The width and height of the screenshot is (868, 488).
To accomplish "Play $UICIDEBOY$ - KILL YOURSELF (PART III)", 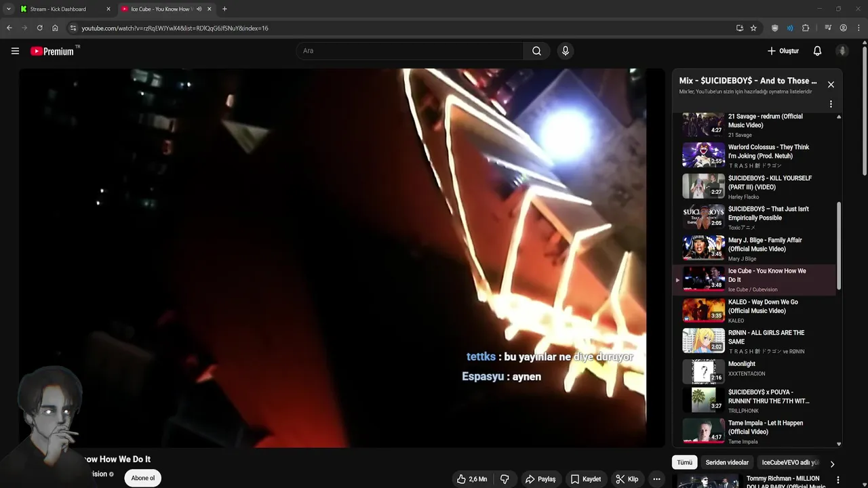I will (755, 187).
